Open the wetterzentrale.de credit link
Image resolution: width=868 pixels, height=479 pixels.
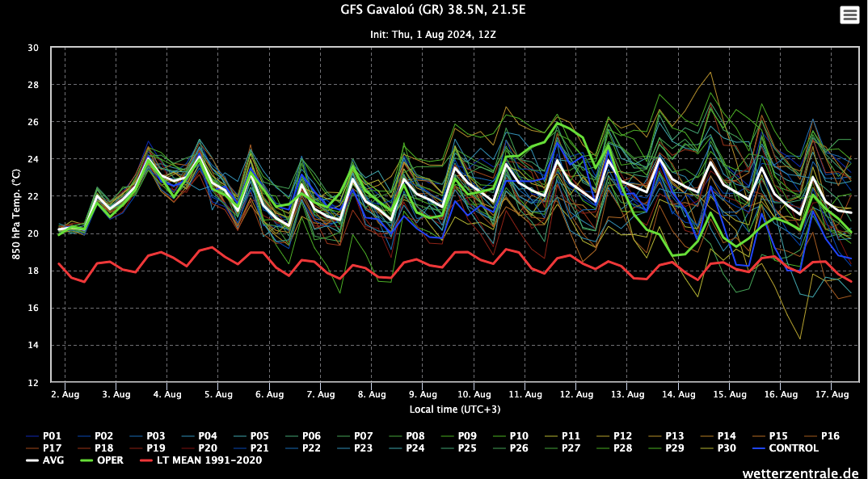(801, 471)
